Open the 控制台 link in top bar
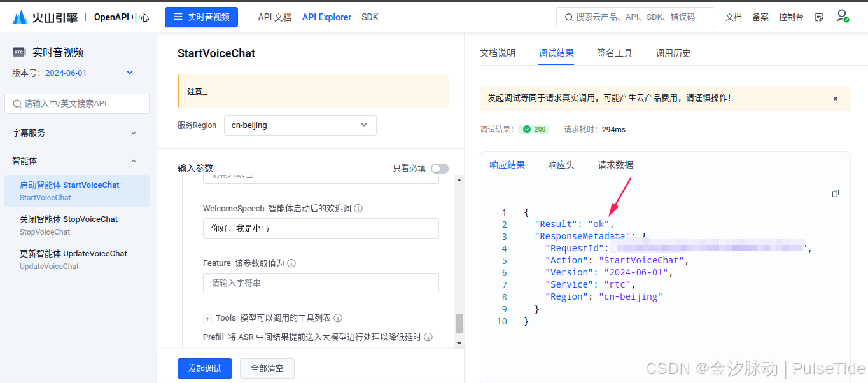Viewport: 868px width, 383px height. pyautogui.click(x=791, y=17)
